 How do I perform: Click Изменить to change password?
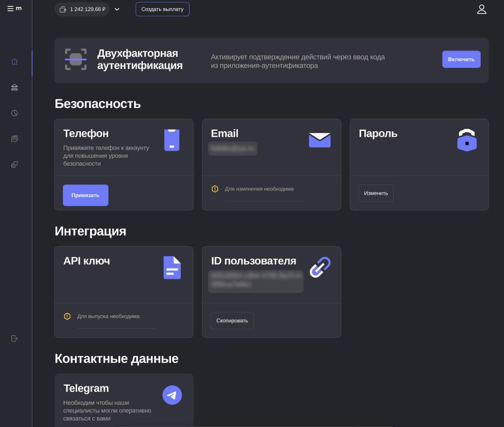coord(376,193)
